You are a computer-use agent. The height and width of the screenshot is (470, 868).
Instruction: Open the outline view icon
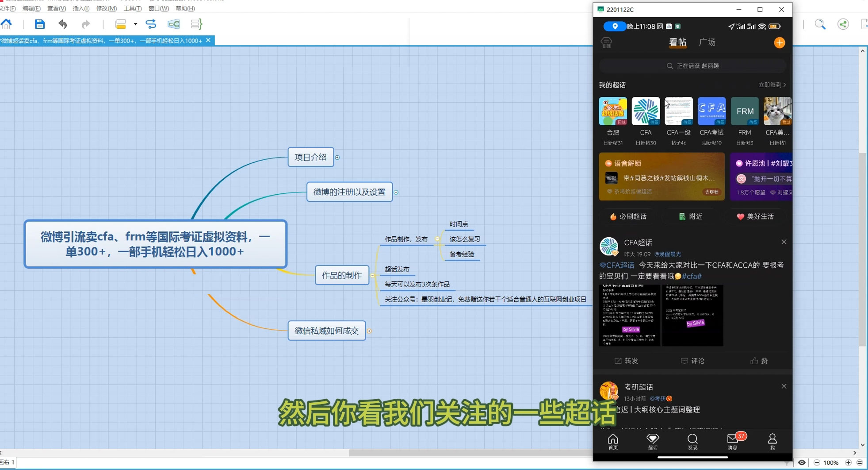click(196, 24)
